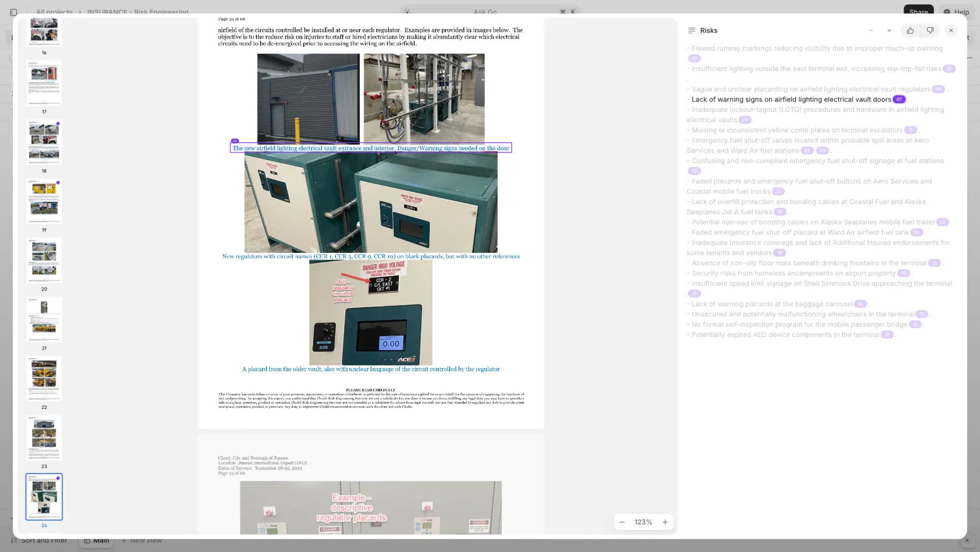Toggle the sidebar panel icon
Viewport: 980px width, 552px height.
coord(13,12)
